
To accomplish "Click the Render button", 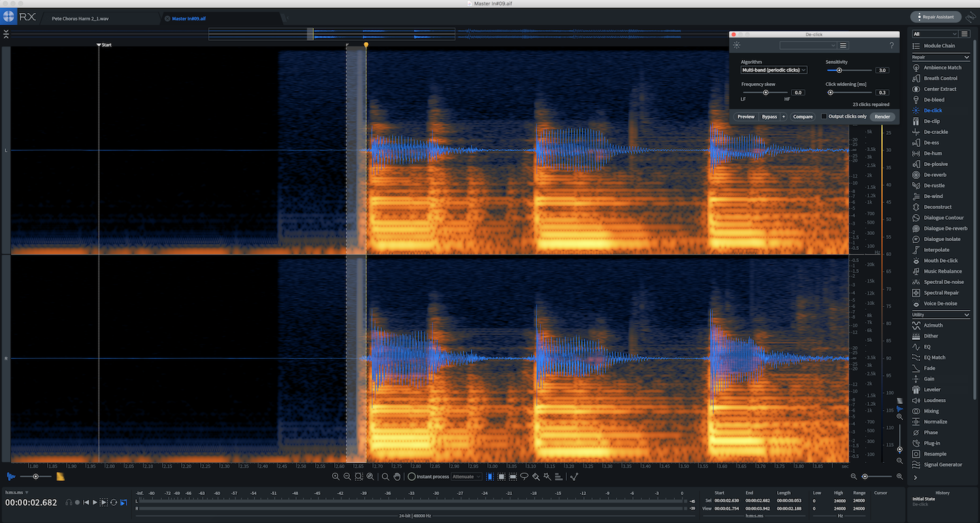I will point(882,116).
